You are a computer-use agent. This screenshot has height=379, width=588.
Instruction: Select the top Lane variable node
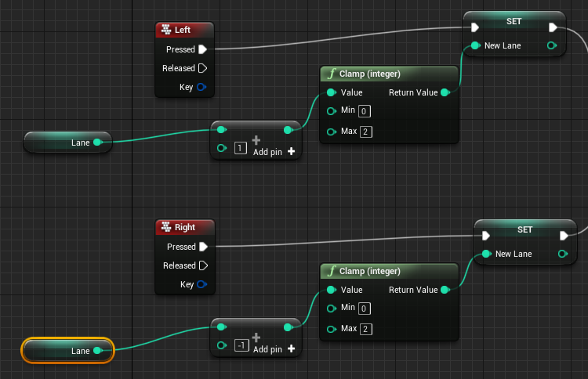tap(67, 143)
